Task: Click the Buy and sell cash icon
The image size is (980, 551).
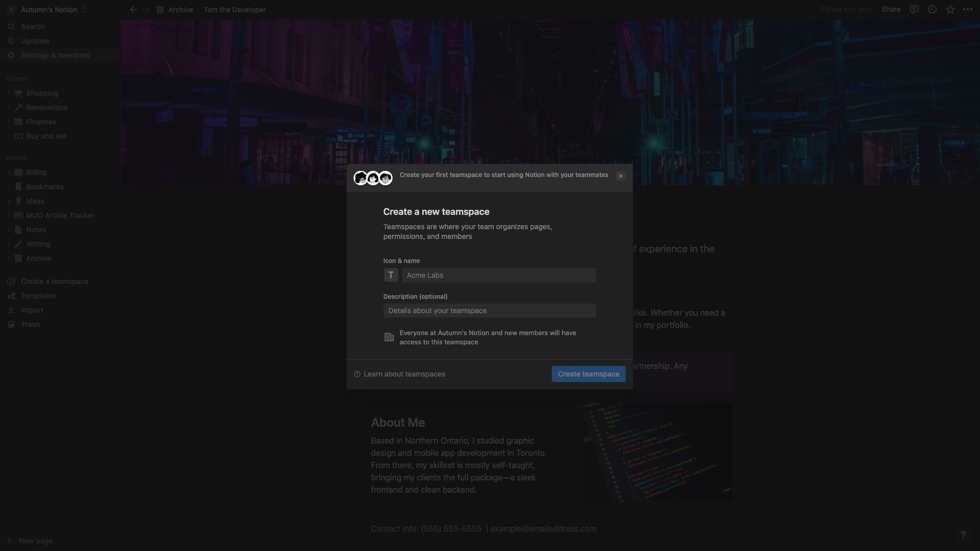Action: click(x=18, y=136)
